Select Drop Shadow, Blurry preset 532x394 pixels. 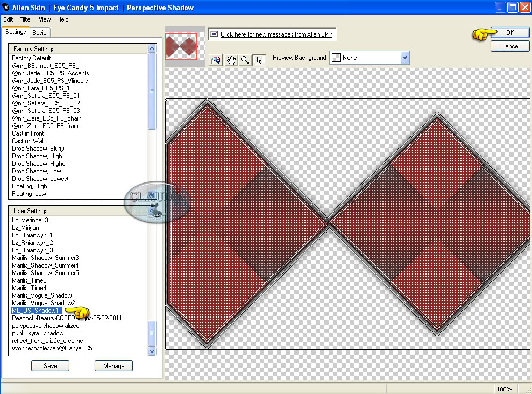point(38,149)
